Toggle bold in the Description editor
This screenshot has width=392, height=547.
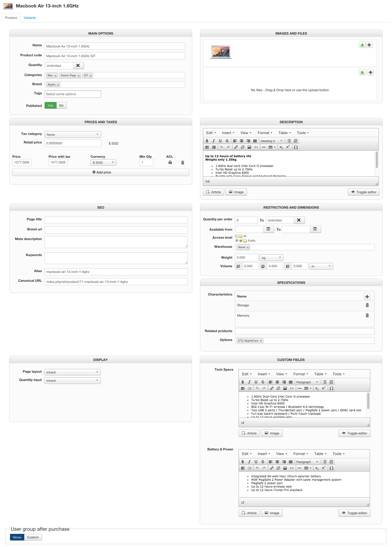pyautogui.click(x=207, y=141)
